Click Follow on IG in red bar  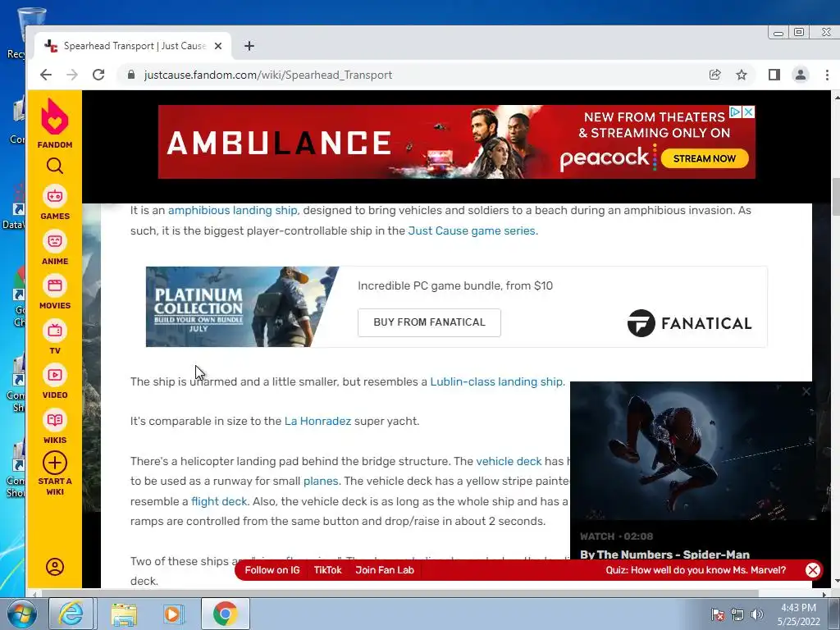272,570
